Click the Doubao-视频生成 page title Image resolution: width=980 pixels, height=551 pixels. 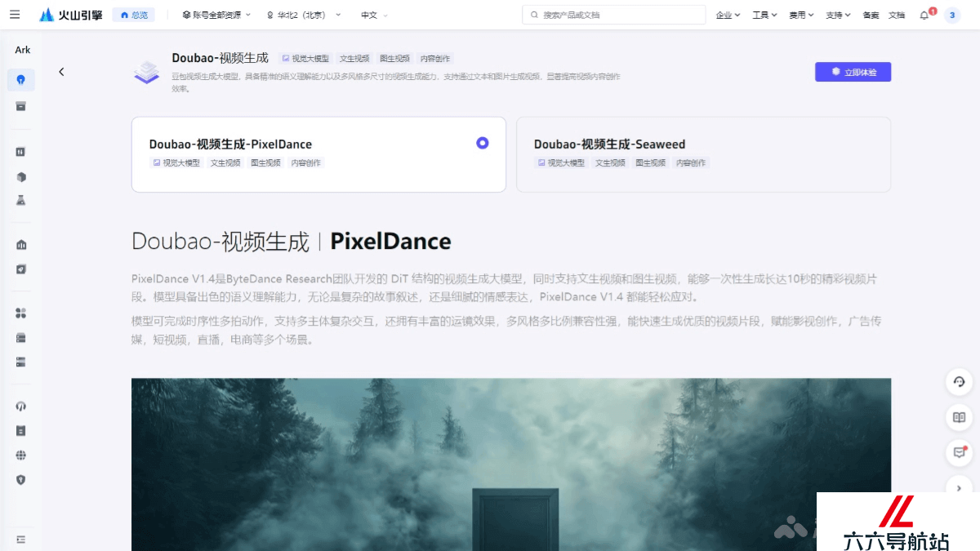point(220,58)
